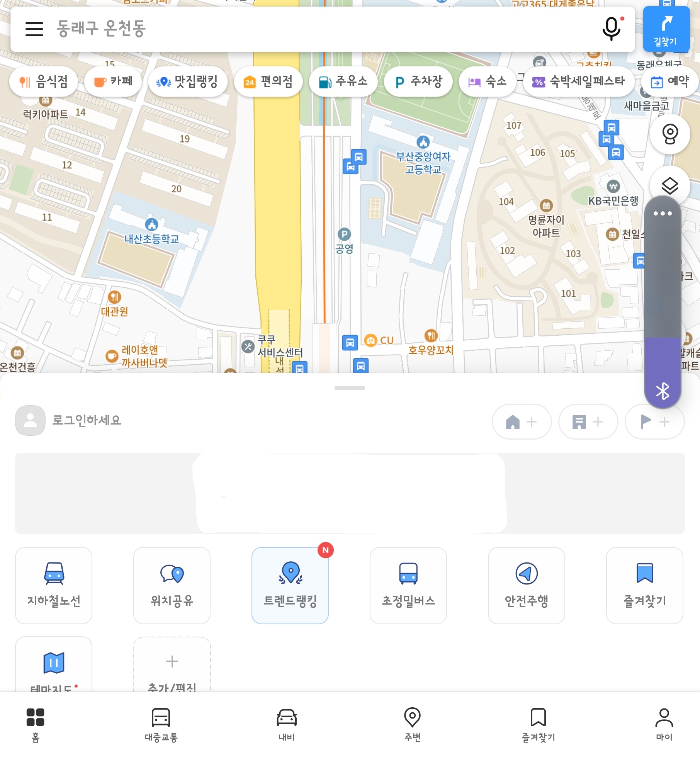The height and width of the screenshot is (761, 700).
Task: Open 지하철노선 subway map
Action: point(54,585)
